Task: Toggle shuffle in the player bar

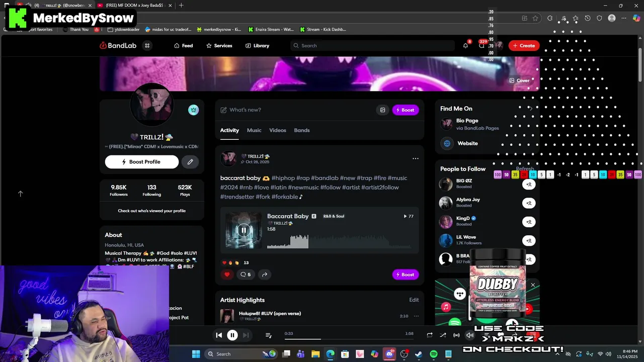Action: click(x=443, y=335)
